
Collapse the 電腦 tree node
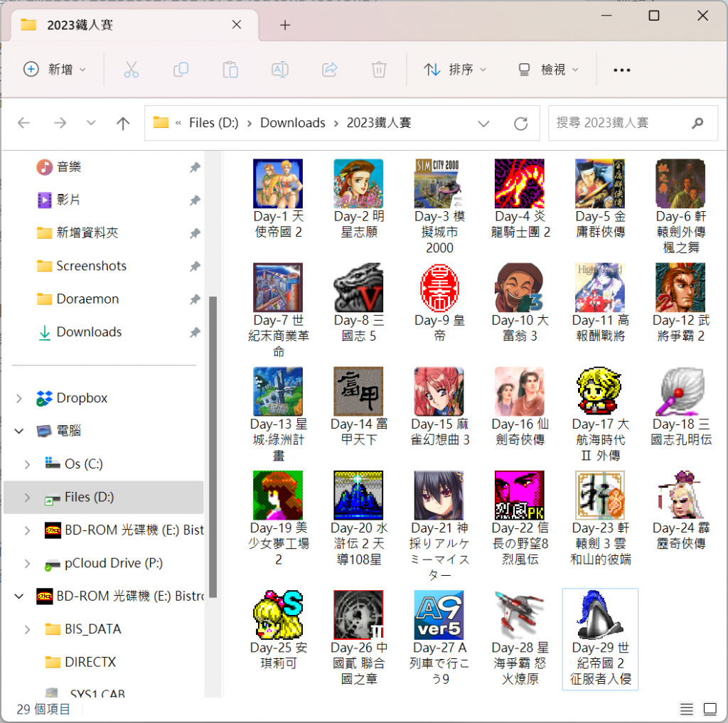tap(19, 432)
